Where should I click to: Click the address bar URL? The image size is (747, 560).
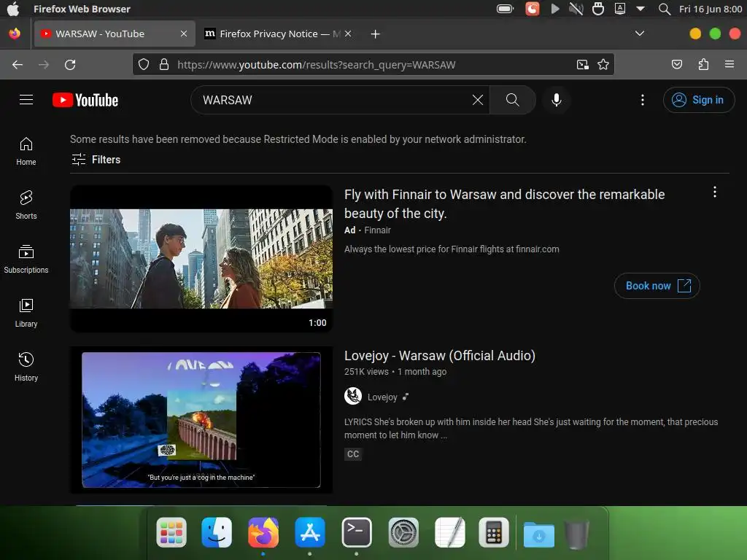[317, 65]
